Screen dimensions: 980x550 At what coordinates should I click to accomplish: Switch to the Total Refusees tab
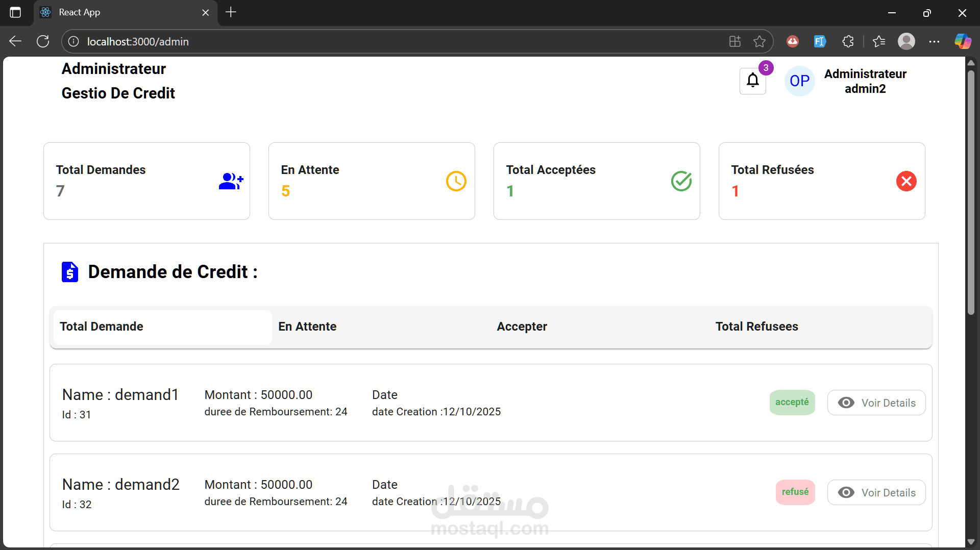coord(818,327)
